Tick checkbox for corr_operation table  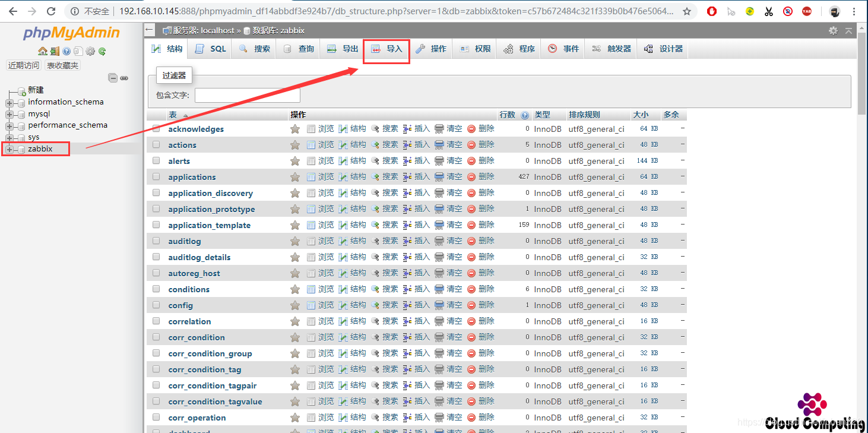tap(156, 417)
